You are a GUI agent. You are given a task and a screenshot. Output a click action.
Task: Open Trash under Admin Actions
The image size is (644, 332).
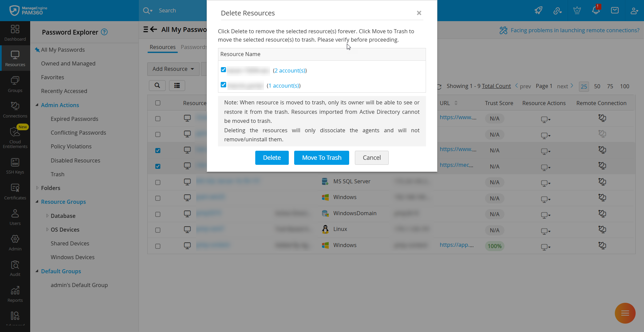[x=58, y=174]
